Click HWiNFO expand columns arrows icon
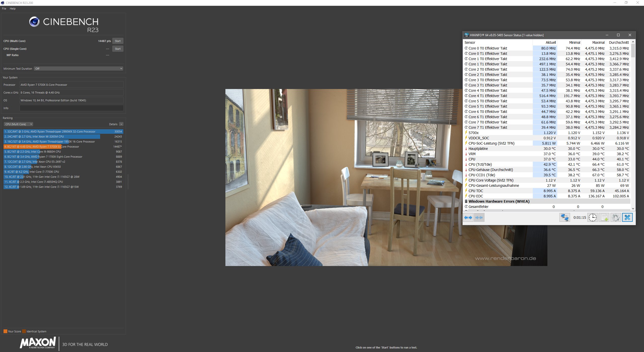The height and width of the screenshot is (352, 644). 468,217
